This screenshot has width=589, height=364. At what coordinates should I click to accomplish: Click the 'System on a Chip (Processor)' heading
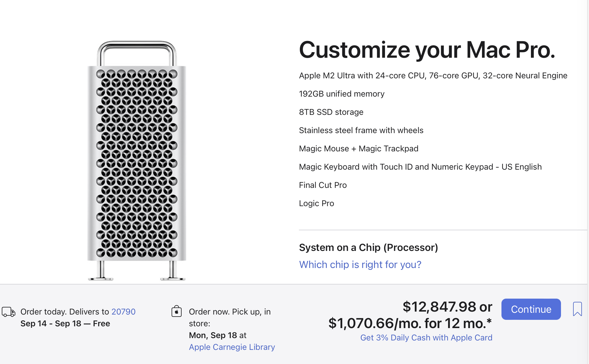point(368,247)
